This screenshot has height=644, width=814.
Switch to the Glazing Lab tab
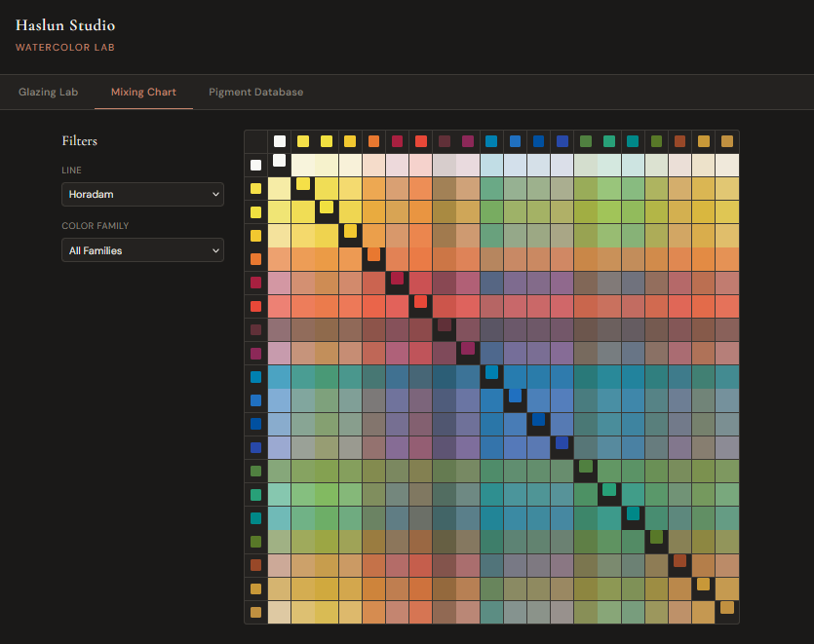48,92
